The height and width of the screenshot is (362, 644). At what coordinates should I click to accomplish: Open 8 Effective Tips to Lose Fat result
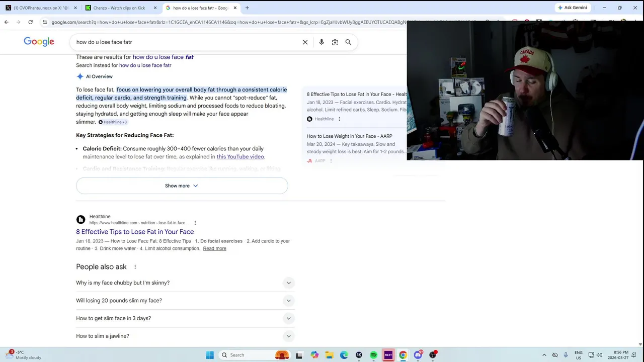coord(135,232)
